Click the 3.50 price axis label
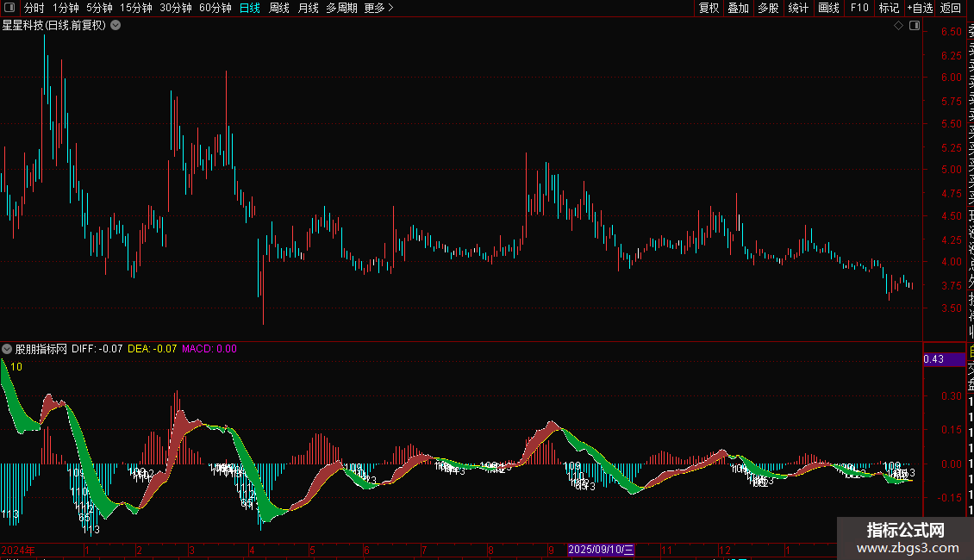Viewport: 974px width, 560px height. tap(951, 308)
